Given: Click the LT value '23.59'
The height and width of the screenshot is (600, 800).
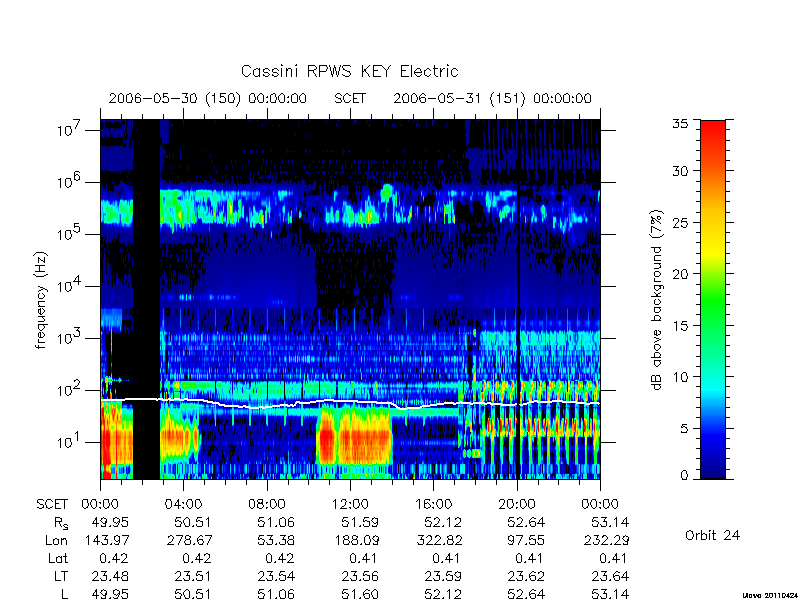Looking at the screenshot, I should [443, 576].
